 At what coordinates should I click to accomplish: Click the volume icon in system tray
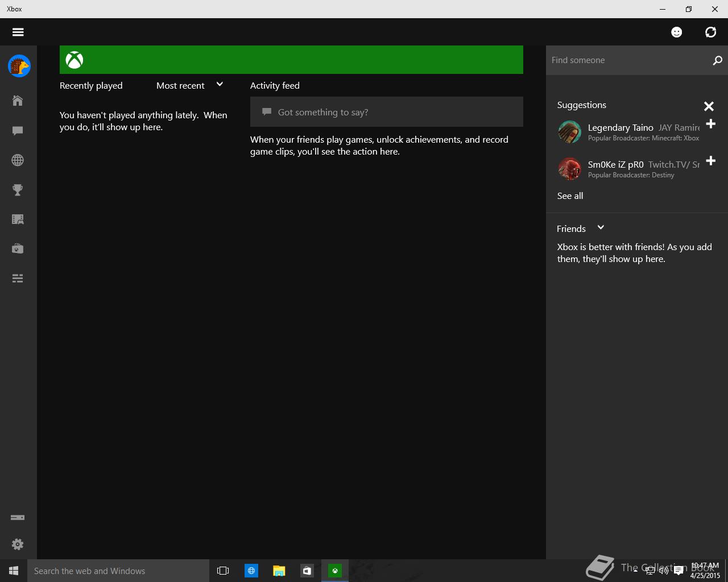(x=664, y=571)
